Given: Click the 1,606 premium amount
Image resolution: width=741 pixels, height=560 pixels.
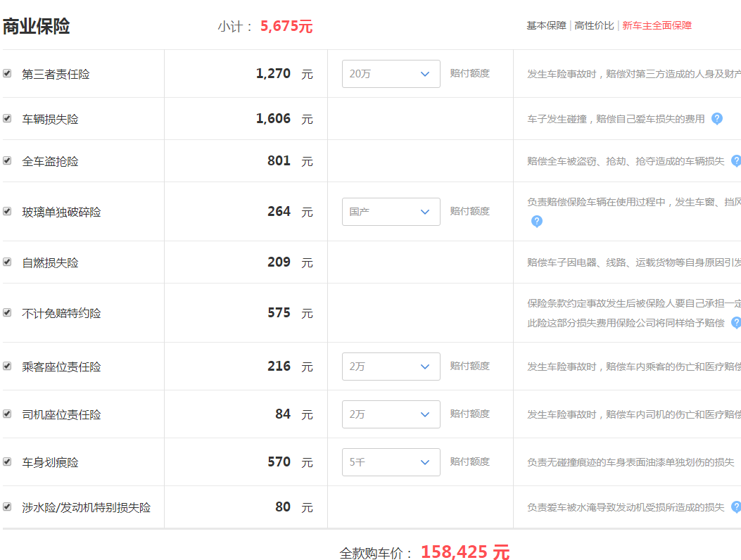Looking at the screenshot, I should tap(273, 119).
